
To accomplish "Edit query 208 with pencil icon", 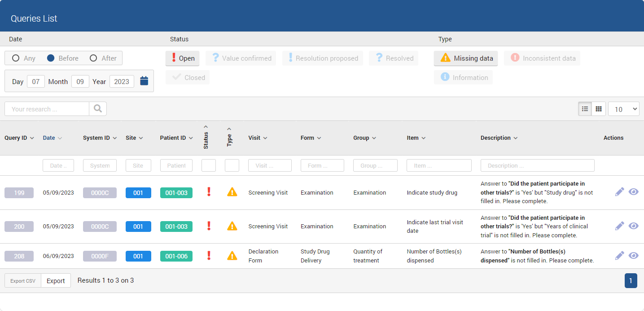I will pyautogui.click(x=619, y=256).
